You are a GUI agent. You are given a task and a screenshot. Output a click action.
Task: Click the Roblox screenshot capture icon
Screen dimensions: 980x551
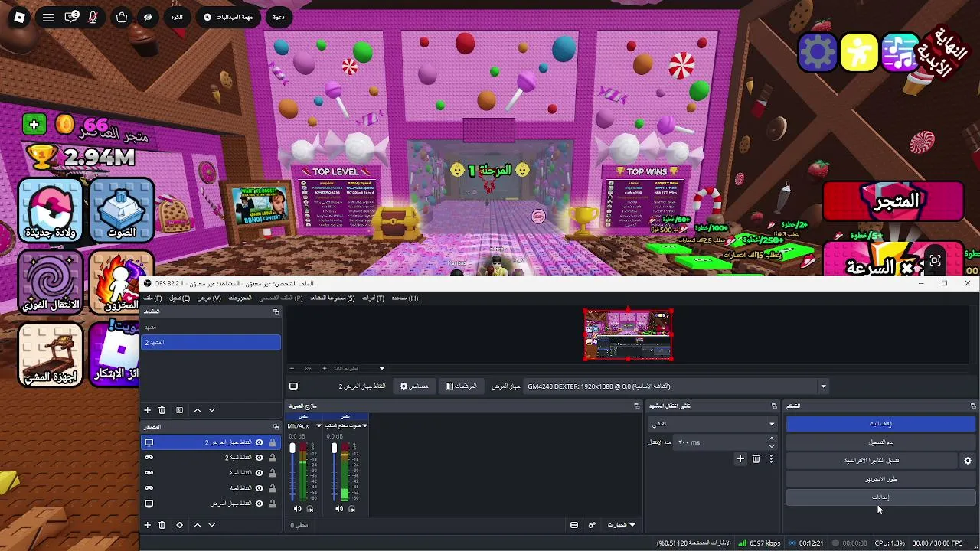(x=935, y=262)
